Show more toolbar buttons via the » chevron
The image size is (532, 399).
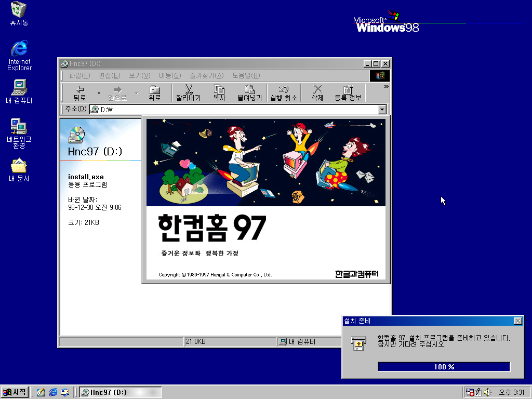click(386, 87)
